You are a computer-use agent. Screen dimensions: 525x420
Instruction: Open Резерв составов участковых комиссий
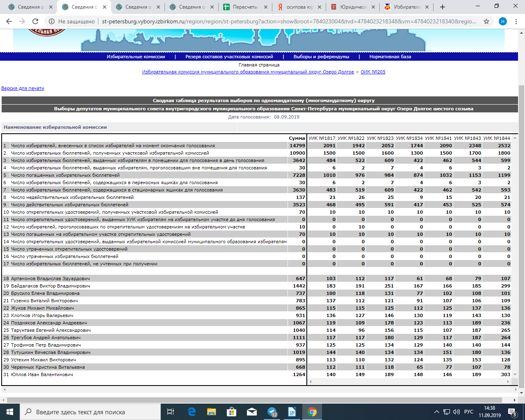click(229, 57)
